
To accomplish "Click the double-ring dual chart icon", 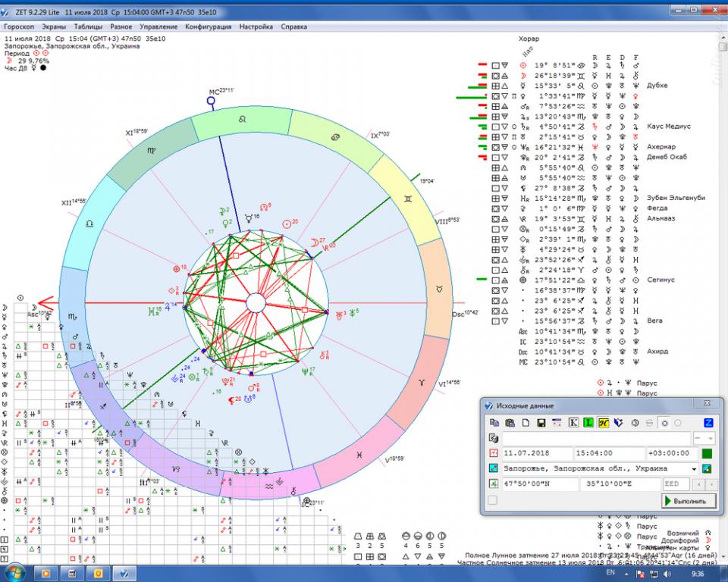I will click(635, 423).
